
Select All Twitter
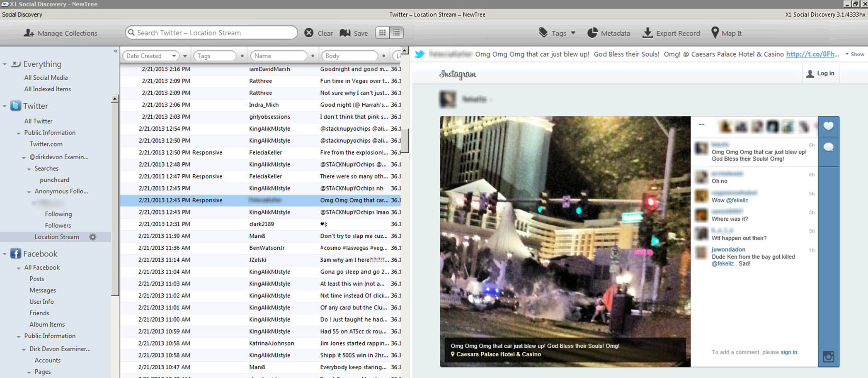(x=38, y=121)
